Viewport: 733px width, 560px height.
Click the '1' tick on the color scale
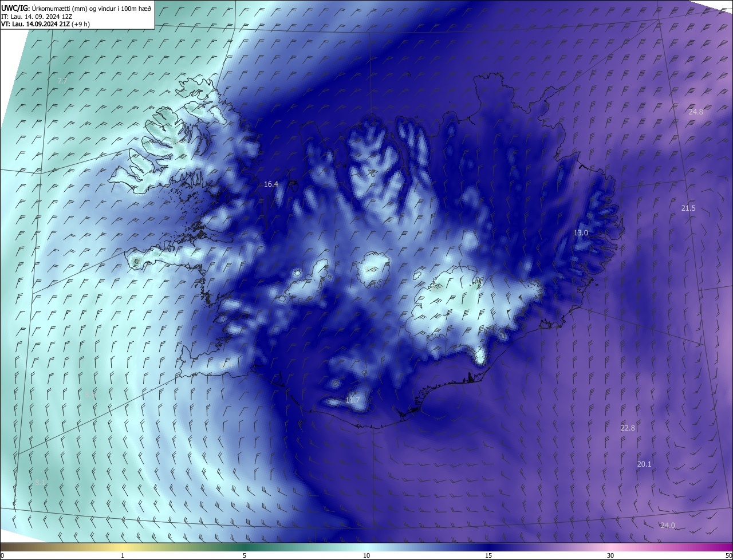pos(123,555)
